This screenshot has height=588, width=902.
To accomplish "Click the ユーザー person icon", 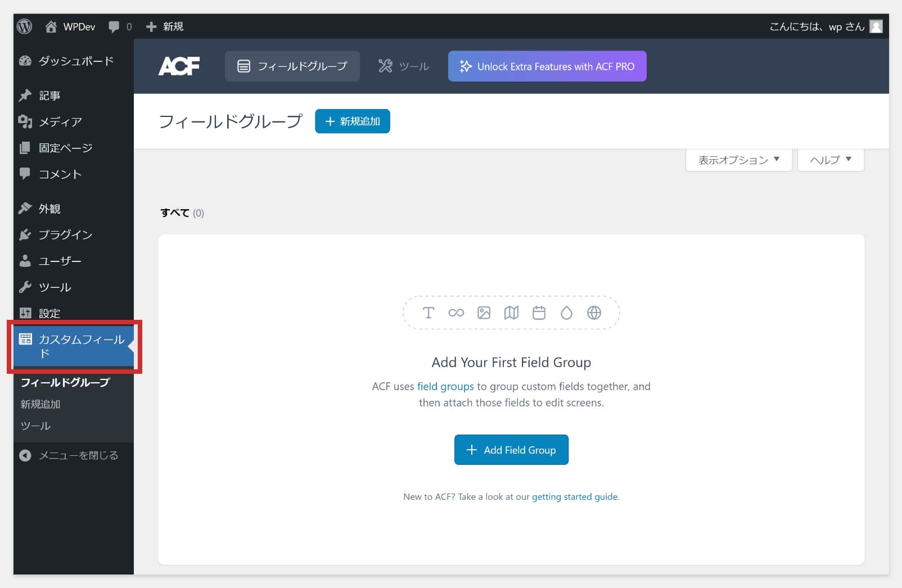I will [25, 261].
